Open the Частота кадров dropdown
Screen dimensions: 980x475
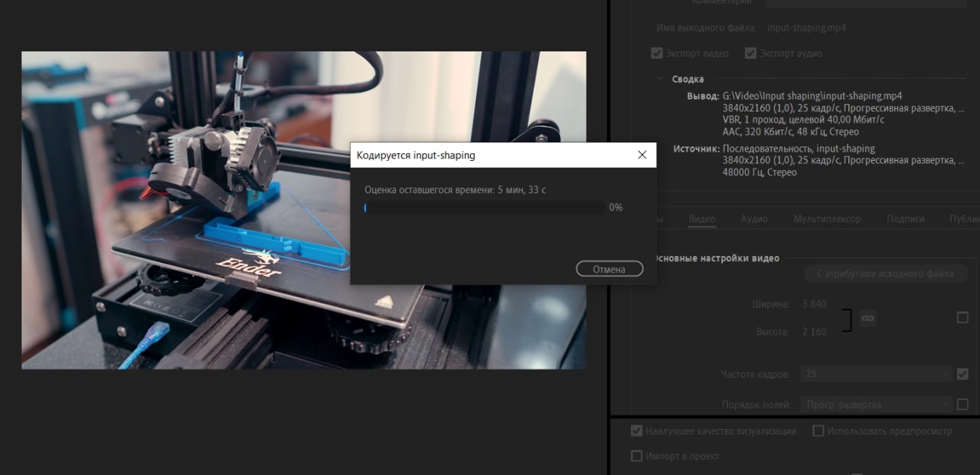[x=877, y=374]
